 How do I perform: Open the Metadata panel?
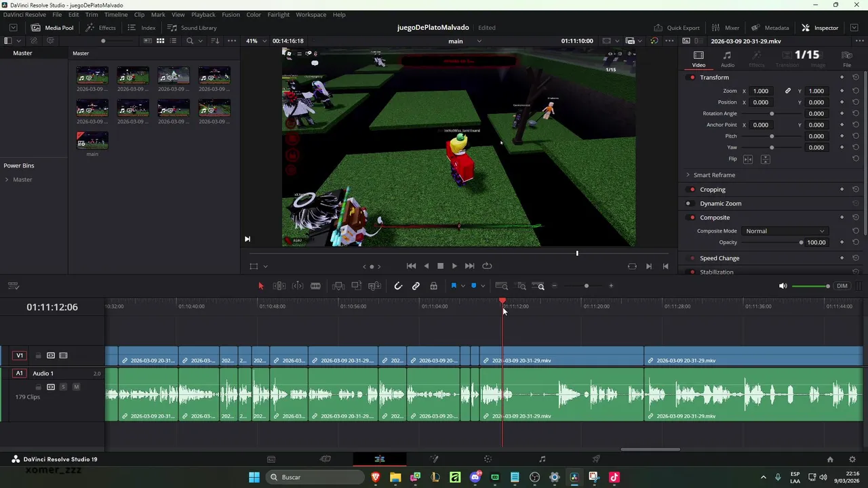770,28
